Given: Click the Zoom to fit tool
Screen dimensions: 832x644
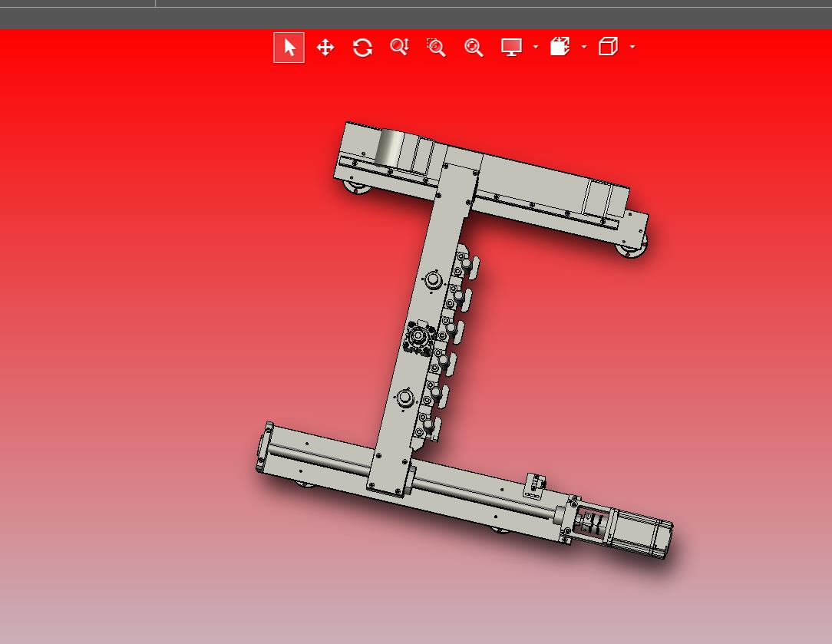Looking at the screenshot, I should pyautogui.click(x=474, y=48).
